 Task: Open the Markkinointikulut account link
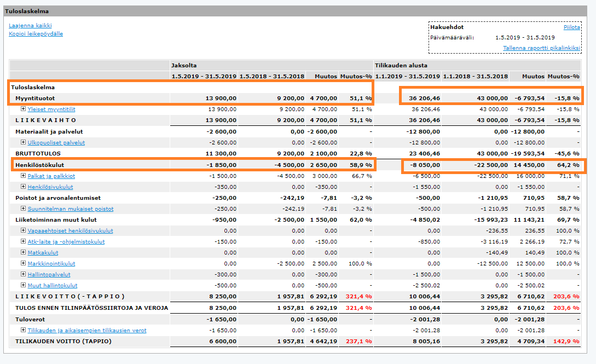[x=51, y=263]
